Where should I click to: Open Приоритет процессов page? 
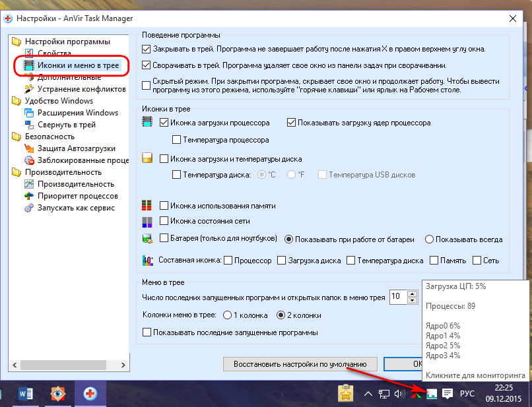[x=78, y=196]
